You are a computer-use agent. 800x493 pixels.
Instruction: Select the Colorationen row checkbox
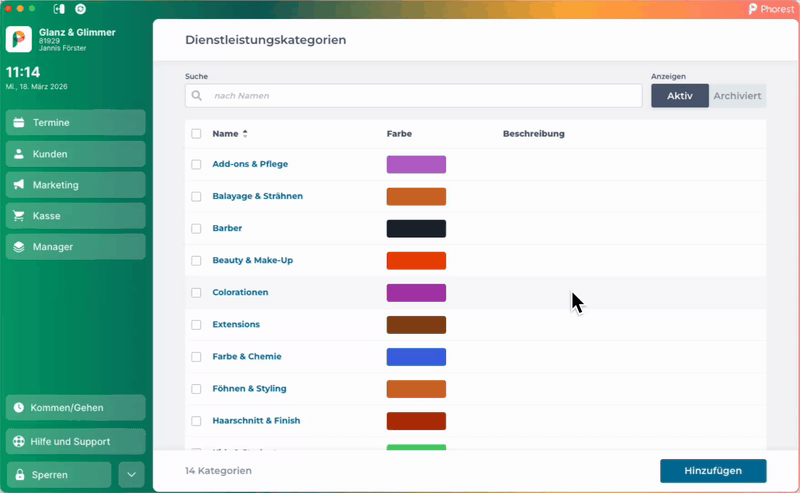point(196,293)
